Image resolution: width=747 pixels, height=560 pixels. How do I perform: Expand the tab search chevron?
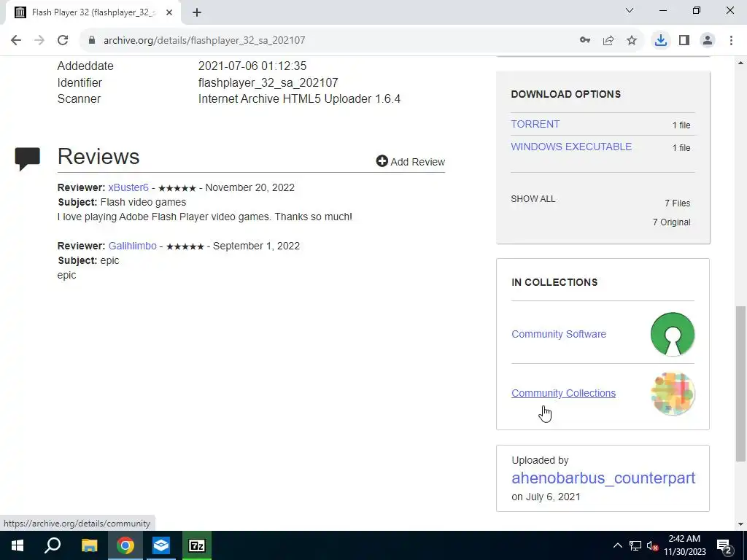pyautogui.click(x=630, y=10)
